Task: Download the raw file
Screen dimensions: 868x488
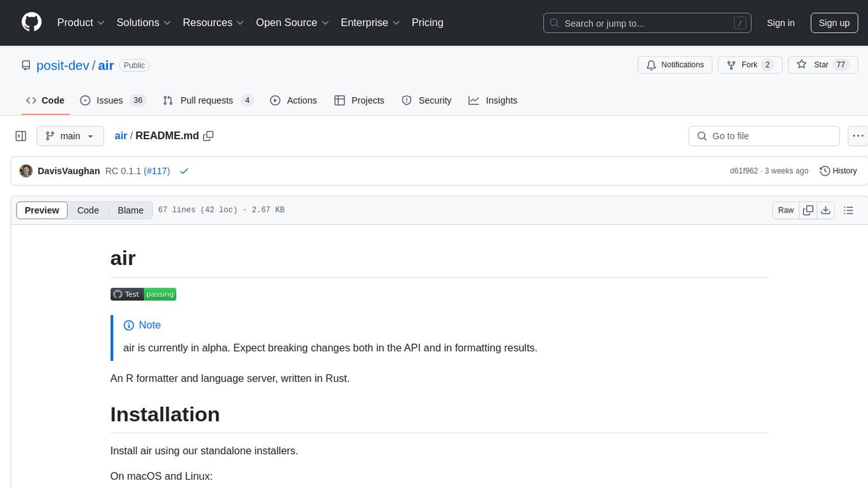Action: (826, 210)
